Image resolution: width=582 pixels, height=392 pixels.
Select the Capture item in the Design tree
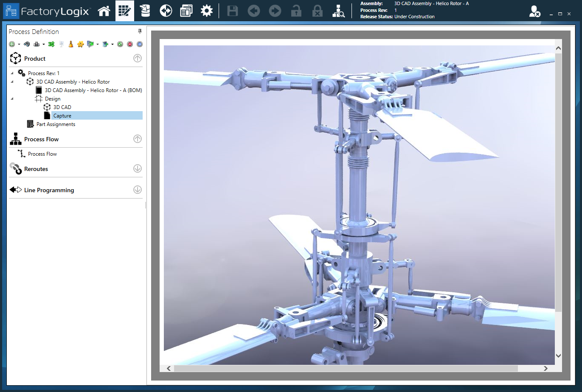click(62, 115)
